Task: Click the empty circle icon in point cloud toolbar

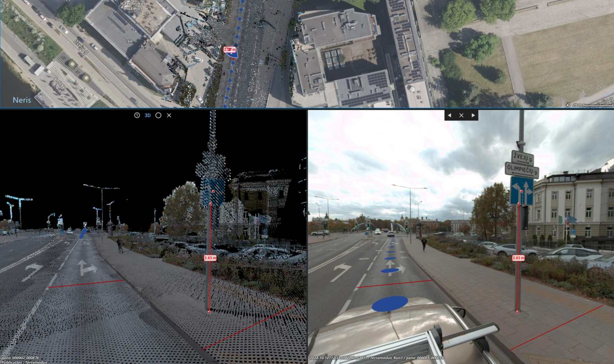Action: 158,115
